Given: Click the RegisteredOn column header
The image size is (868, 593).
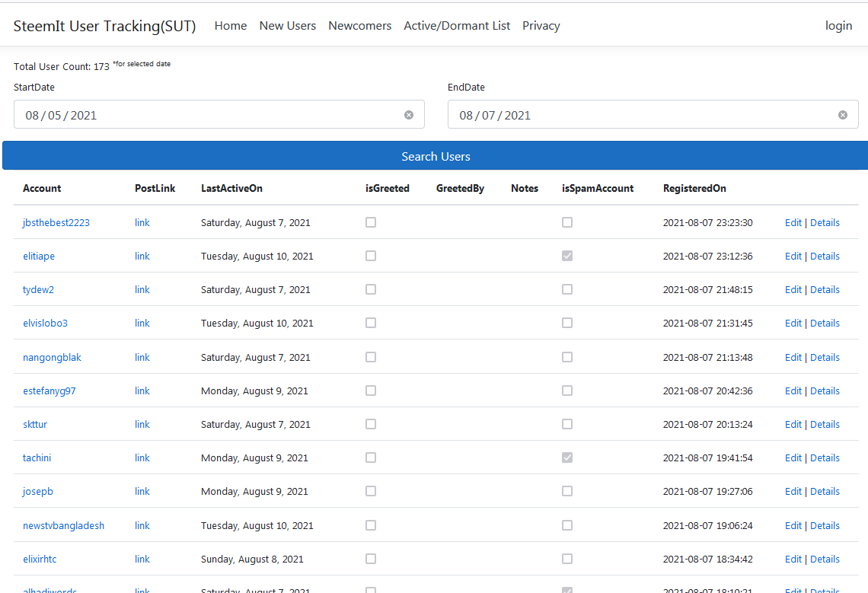Looking at the screenshot, I should click(x=694, y=188).
